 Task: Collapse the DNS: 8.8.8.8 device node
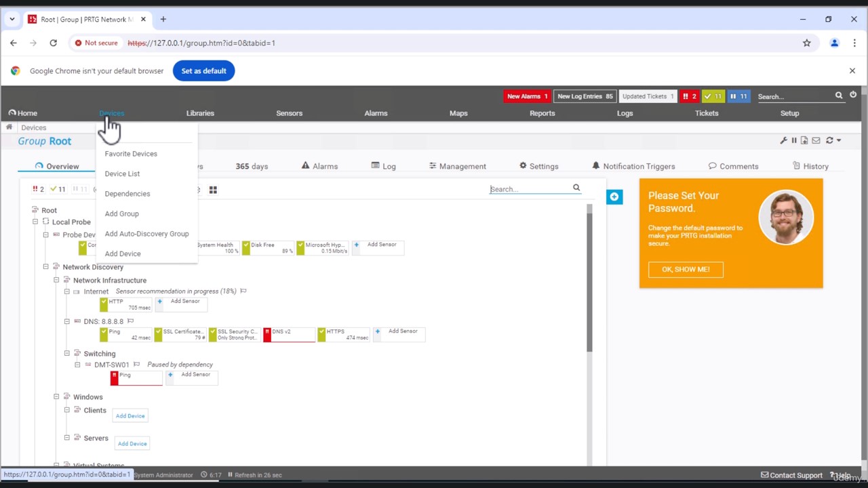[66, 321]
